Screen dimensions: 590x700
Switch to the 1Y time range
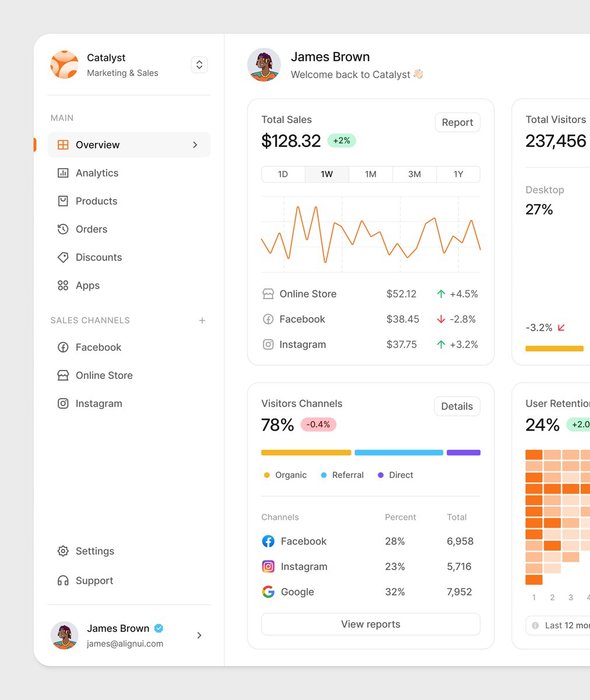458,174
